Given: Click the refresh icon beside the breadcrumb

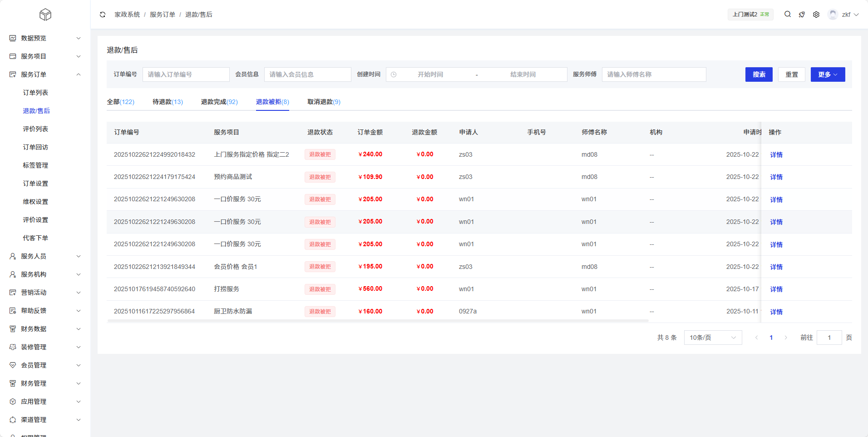Looking at the screenshot, I should [x=103, y=15].
